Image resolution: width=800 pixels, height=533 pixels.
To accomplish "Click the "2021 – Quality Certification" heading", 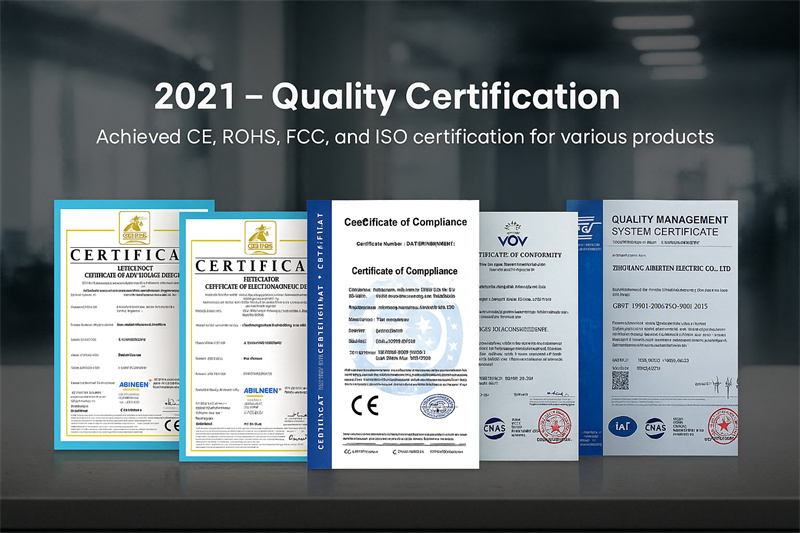I will 387,97.
